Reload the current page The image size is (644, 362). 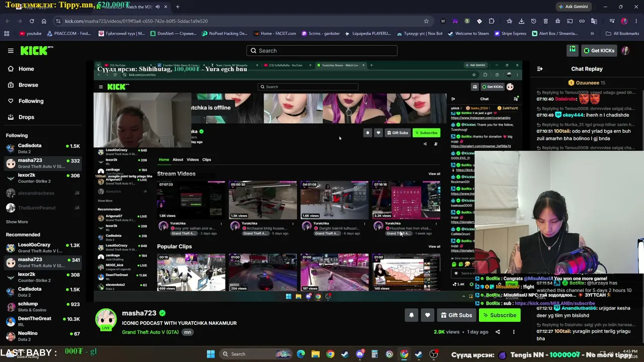(x=32, y=21)
